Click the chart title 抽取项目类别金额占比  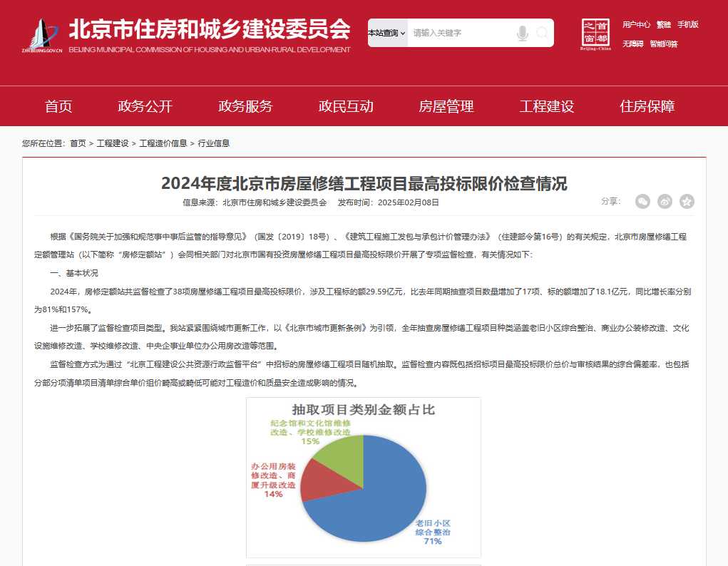(364, 409)
